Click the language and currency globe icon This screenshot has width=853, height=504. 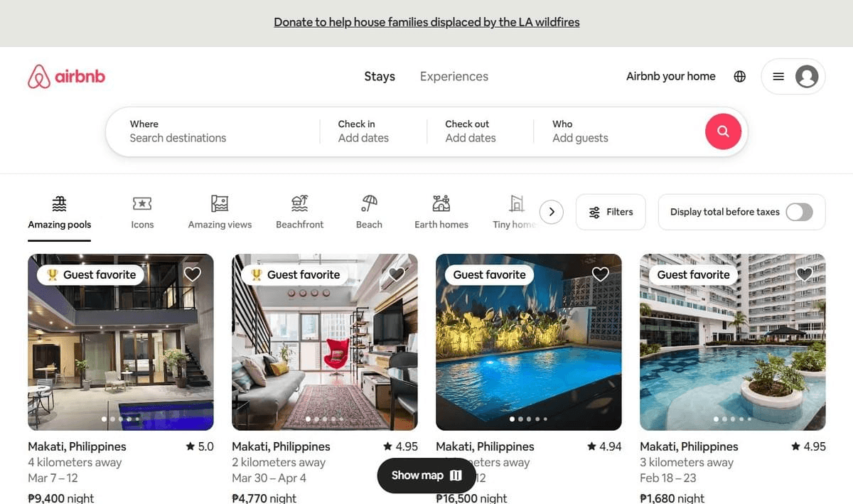tap(739, 76)
